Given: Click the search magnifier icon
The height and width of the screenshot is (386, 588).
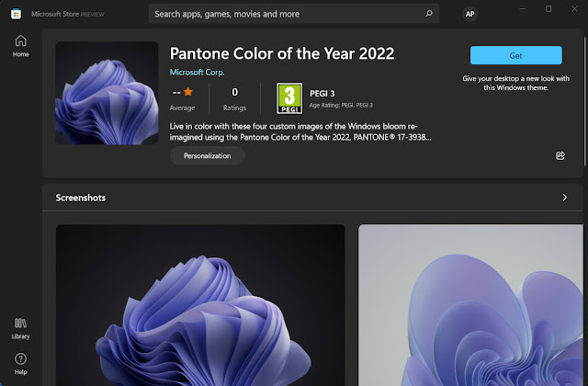Looking at the screenshot, I should click(x=429, y=14).
